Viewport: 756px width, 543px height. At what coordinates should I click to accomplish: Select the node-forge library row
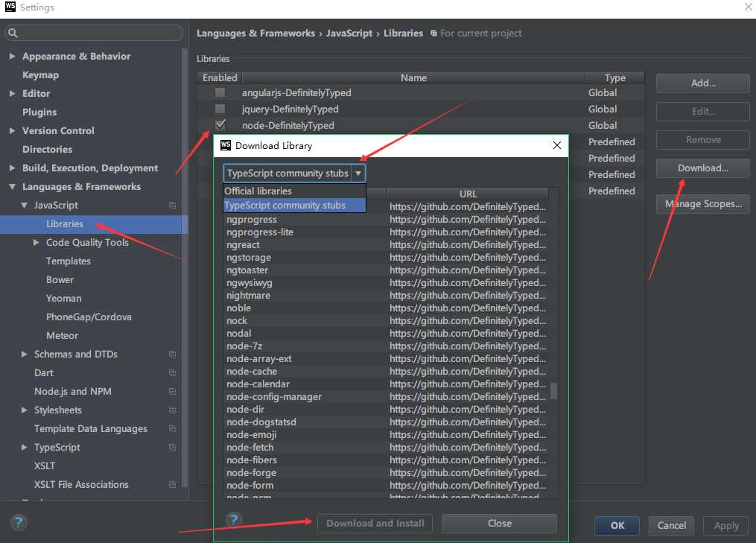[x=387, y=473]
